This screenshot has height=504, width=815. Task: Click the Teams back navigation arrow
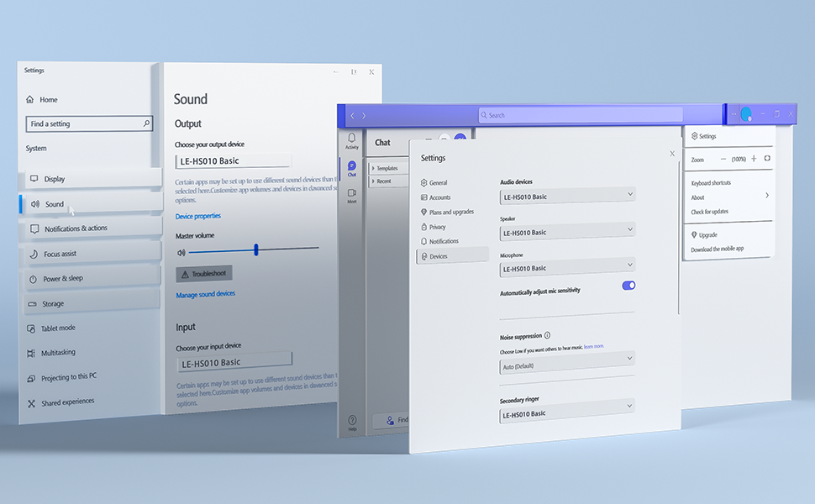click(352, 115)
